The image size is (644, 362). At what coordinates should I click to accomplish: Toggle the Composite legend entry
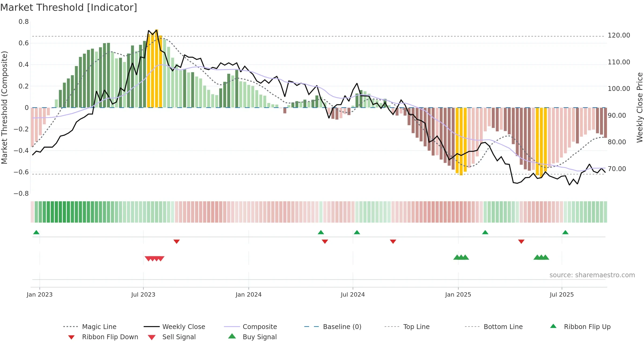(250, 327)
